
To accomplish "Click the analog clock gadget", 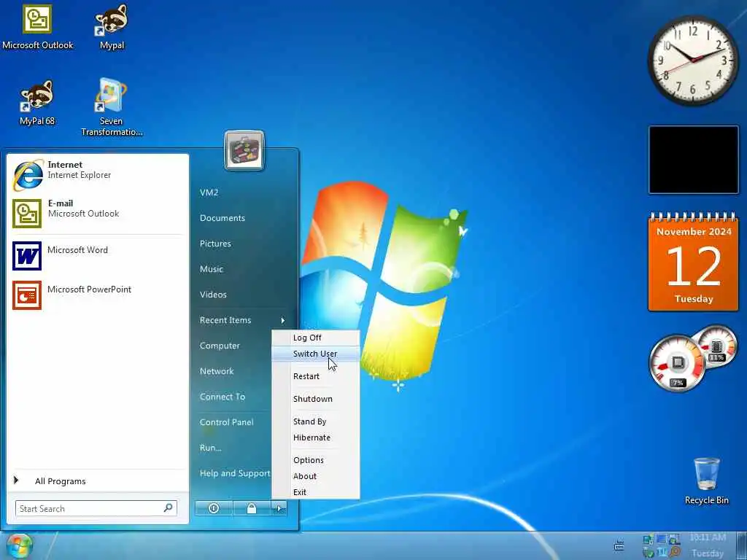I will pos(693,61).
